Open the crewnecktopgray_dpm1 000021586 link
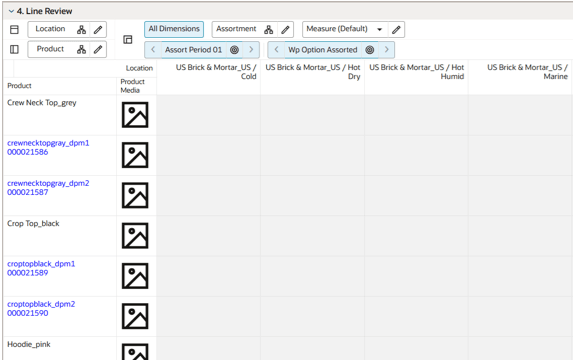This screenshot has height=362, width=573. [48, 147]
